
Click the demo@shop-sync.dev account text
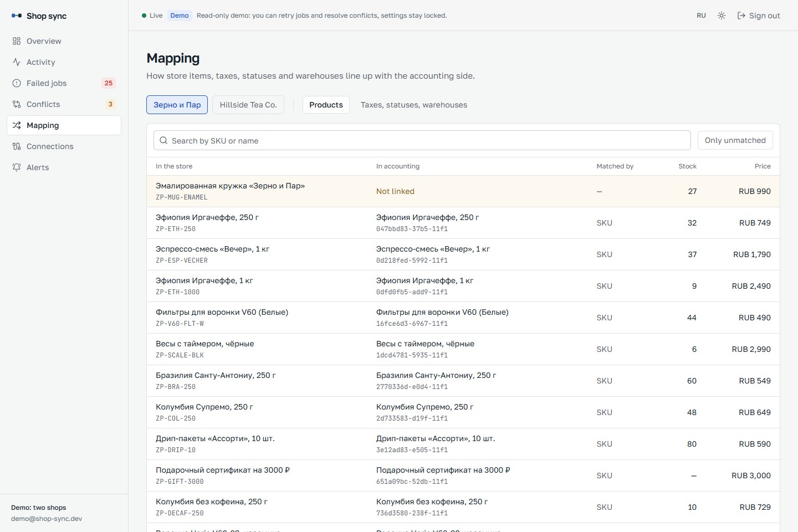tap(47, 519)
